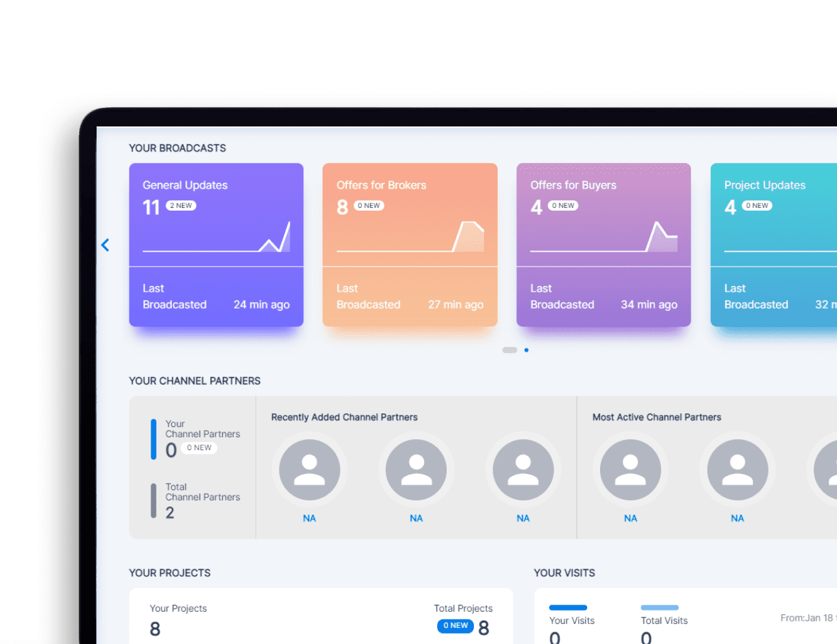Click first avatar under Recently Added Channel Partners
The width and height of the screenshot is (837, 644).
310,470
